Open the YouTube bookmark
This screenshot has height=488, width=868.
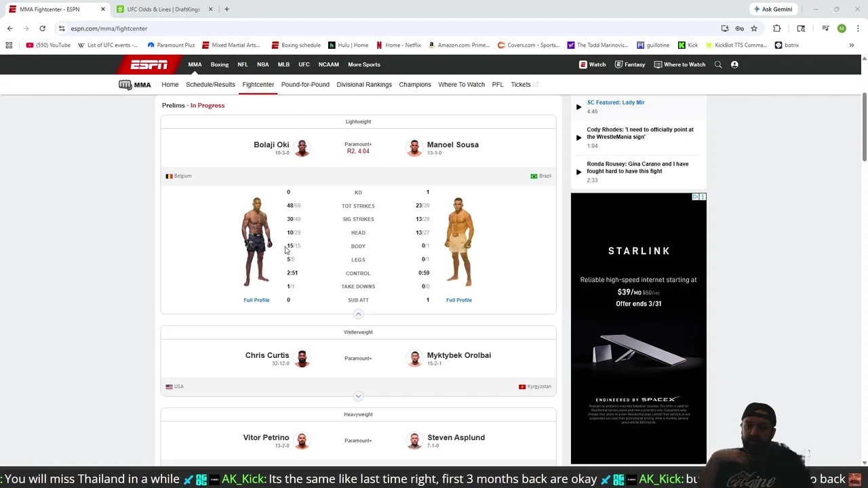coord(48,45)
